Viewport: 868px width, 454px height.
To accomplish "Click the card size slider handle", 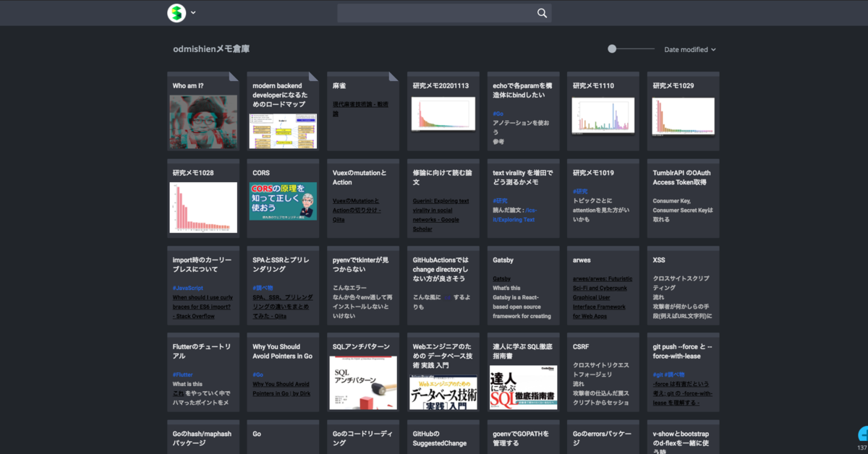I will [612, 48].
